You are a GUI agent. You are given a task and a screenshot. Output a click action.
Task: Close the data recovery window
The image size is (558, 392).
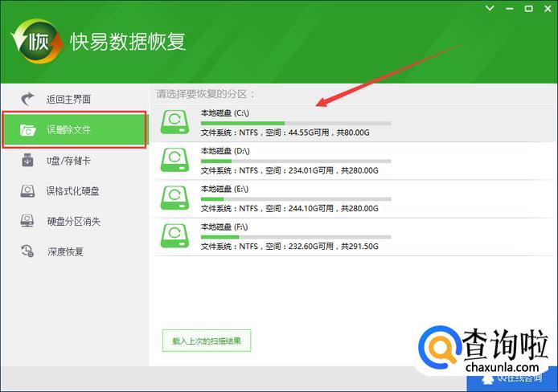[x=548, y=9]
